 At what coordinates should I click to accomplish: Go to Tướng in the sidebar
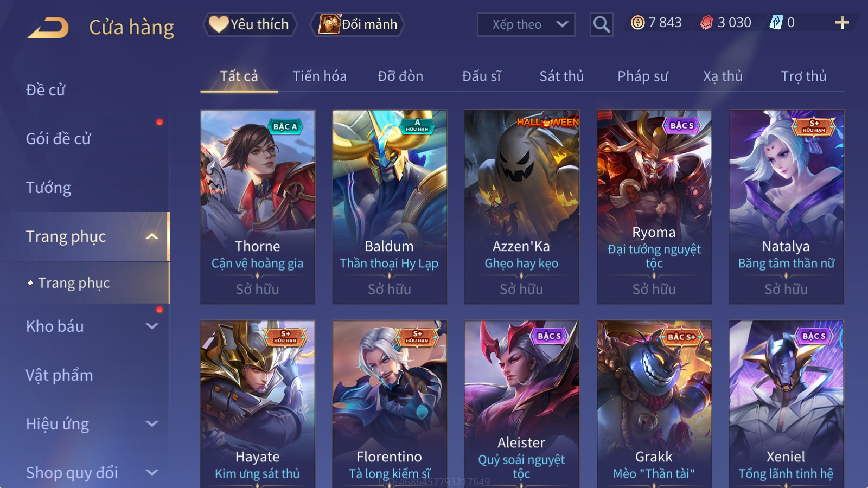(x=48, y=188)
